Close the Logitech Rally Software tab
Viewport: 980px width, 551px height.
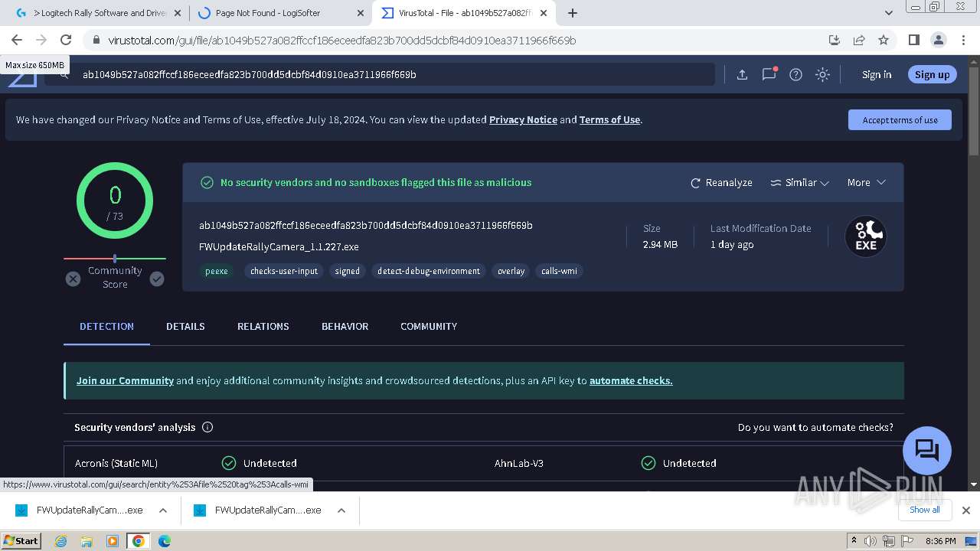pos(178,13)
